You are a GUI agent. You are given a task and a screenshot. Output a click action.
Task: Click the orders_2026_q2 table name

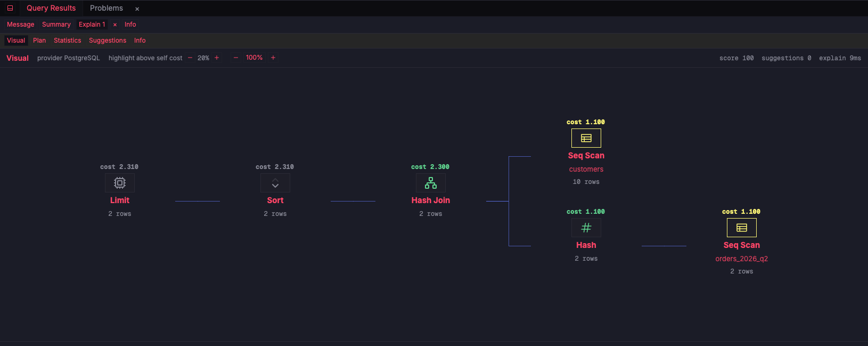click(x=742, y=259)
